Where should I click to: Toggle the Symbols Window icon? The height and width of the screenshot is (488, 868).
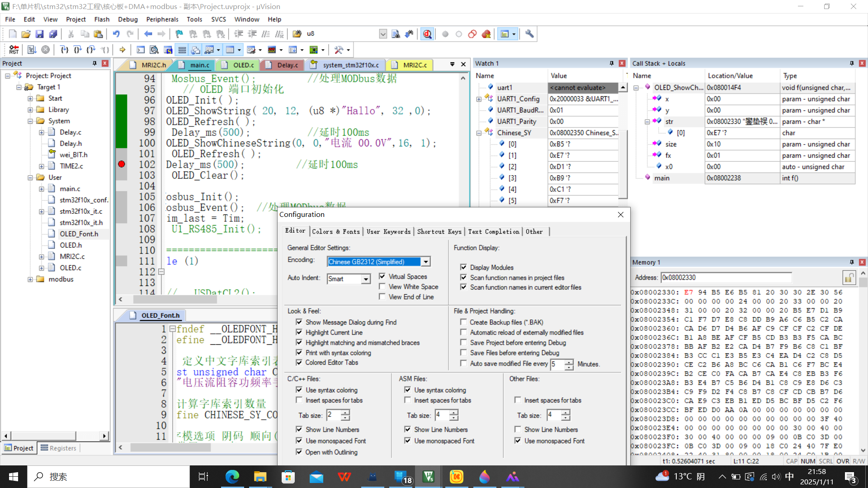pyautogui.click(x=168, y=50)
